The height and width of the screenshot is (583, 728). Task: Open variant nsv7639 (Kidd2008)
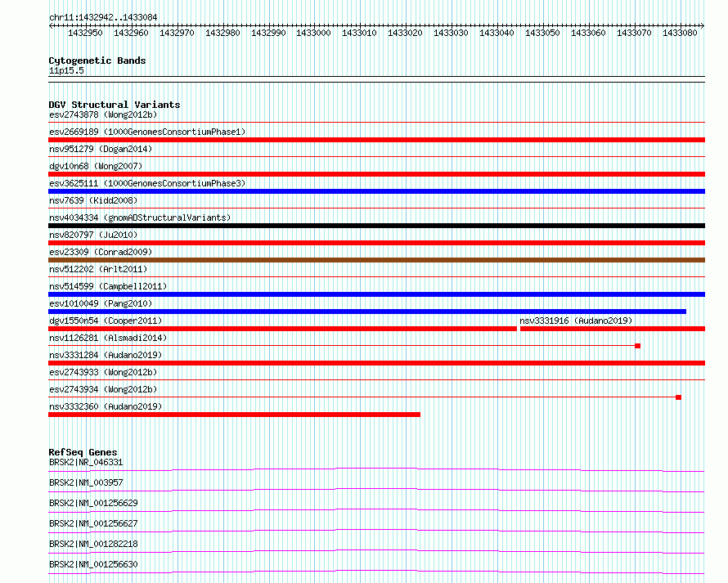(93, 200)
